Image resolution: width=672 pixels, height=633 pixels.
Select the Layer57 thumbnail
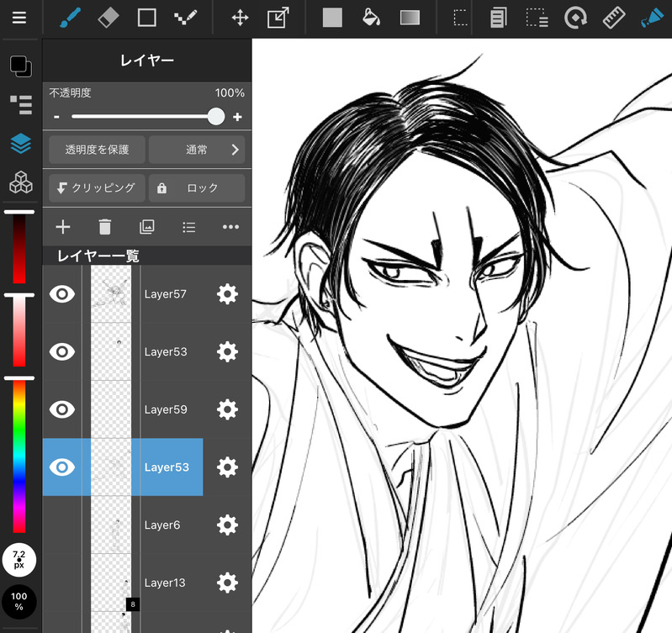pyautogui.click(x=111, y=293)
